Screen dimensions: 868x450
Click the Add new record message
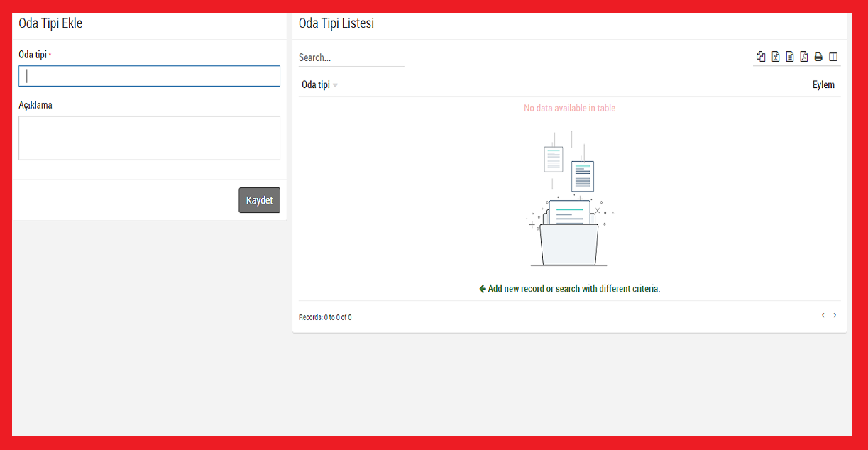click(569, 289)
